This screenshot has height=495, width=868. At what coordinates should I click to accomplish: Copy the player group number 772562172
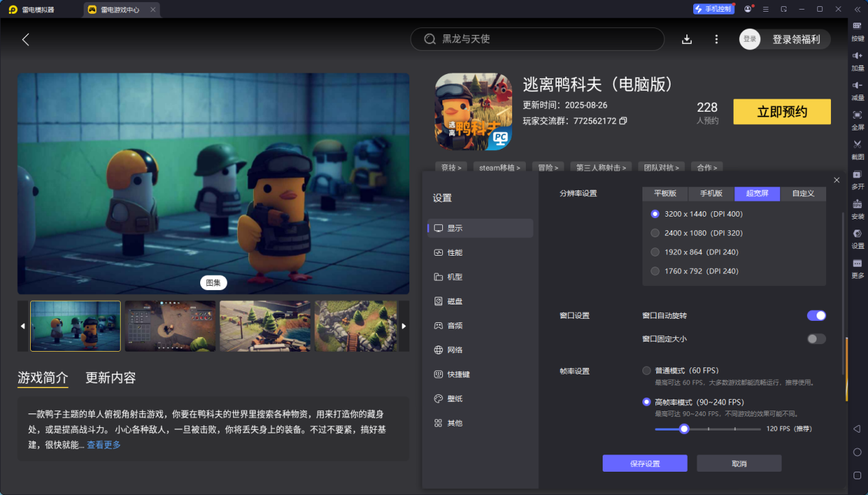623,121
